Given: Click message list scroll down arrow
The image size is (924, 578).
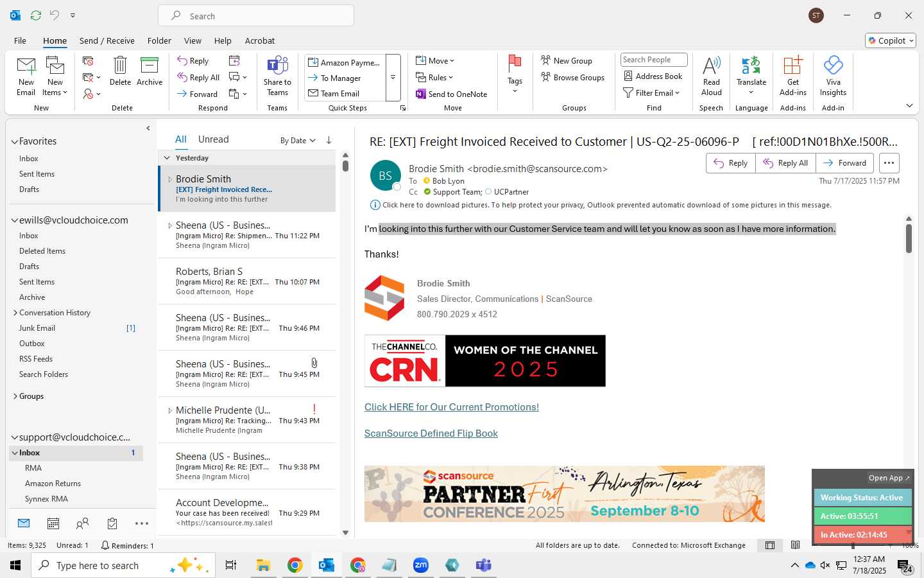Looking at the screenshot, I should coord(345,532).
